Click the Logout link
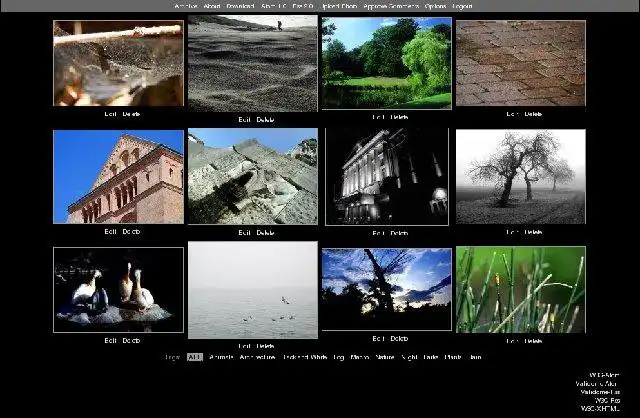Screen dimensions: 640x418 click(x=462, y=6)
